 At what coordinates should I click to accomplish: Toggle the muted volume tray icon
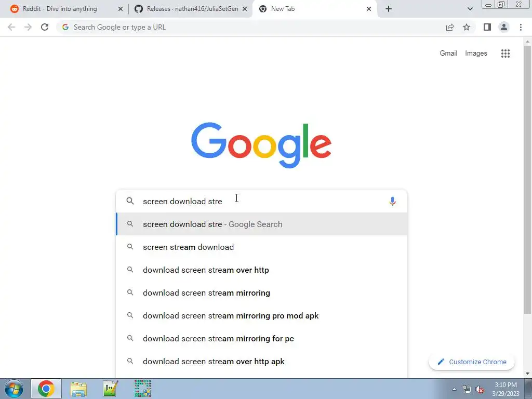(x=480, y=390)
